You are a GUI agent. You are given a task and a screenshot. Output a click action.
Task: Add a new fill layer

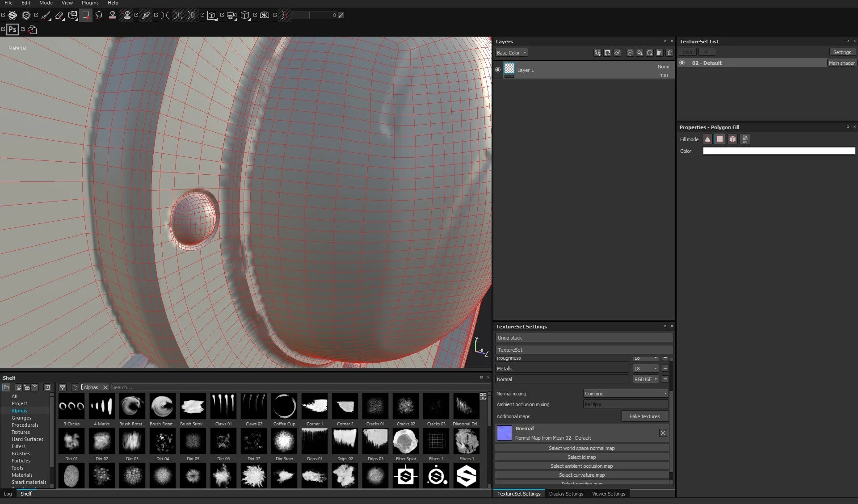640,53
